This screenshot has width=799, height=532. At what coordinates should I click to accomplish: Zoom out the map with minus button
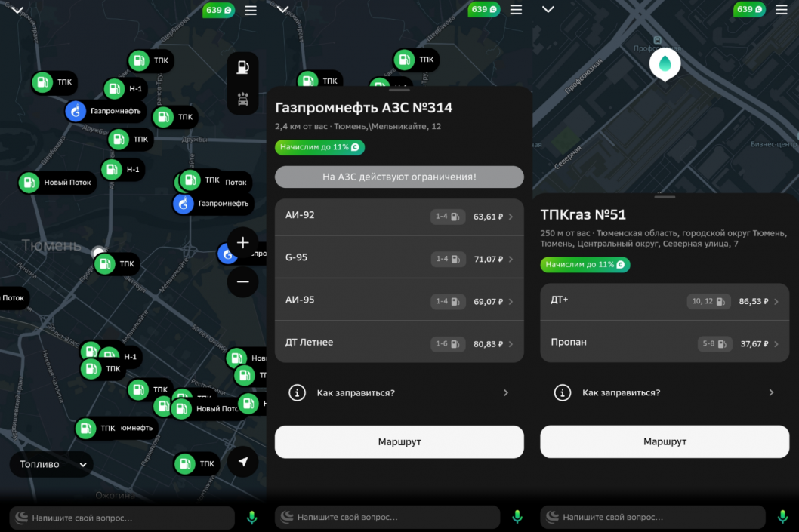(x=242, y=281)
